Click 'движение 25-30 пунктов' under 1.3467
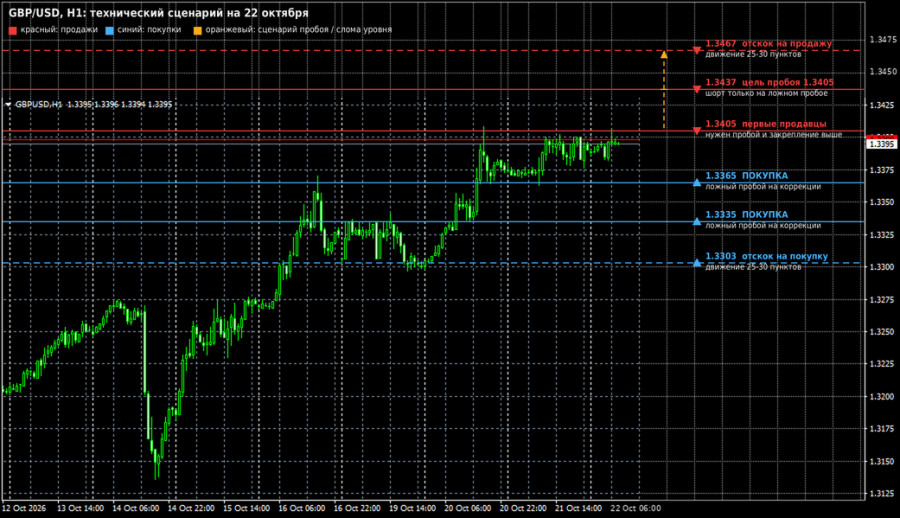This screenshot has height=518, width=900. pyautogui.click(x=753, y=55)
